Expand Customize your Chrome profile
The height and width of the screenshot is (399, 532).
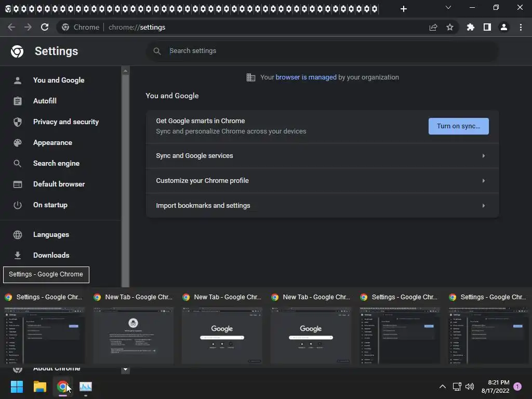322,180
